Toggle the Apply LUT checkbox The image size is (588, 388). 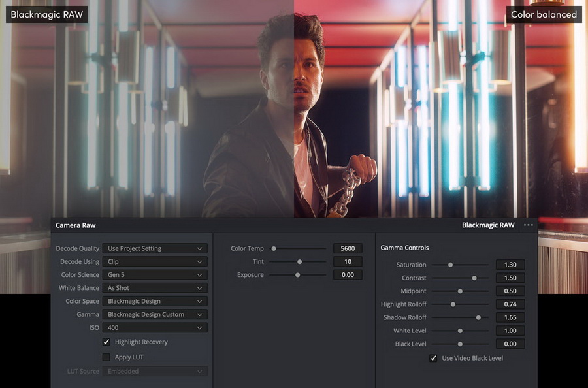coord(106,357)
